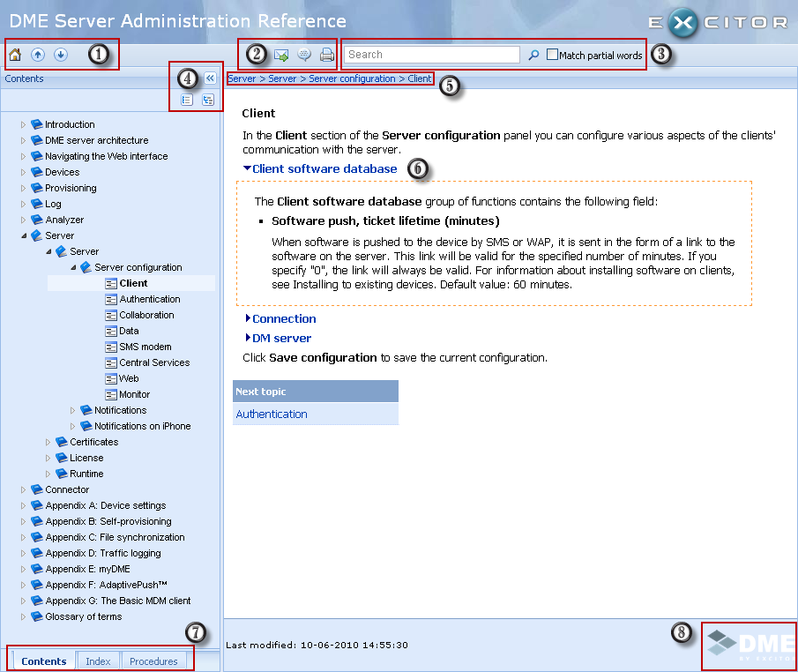Viewport: 798px width, 672px height.
Task: Print the current topic using the printer icon
Action: (x=327, y=56)
